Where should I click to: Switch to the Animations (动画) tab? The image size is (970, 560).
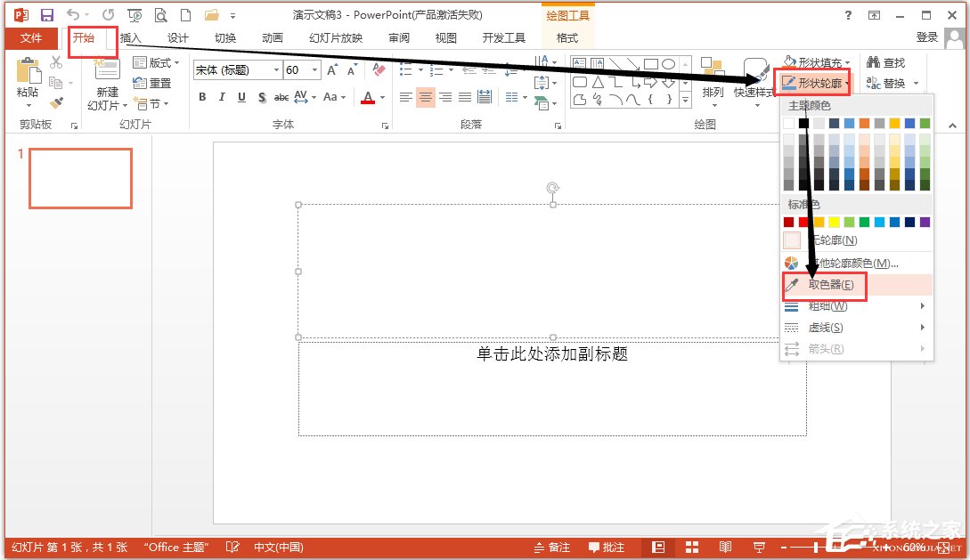pos(273,38)
